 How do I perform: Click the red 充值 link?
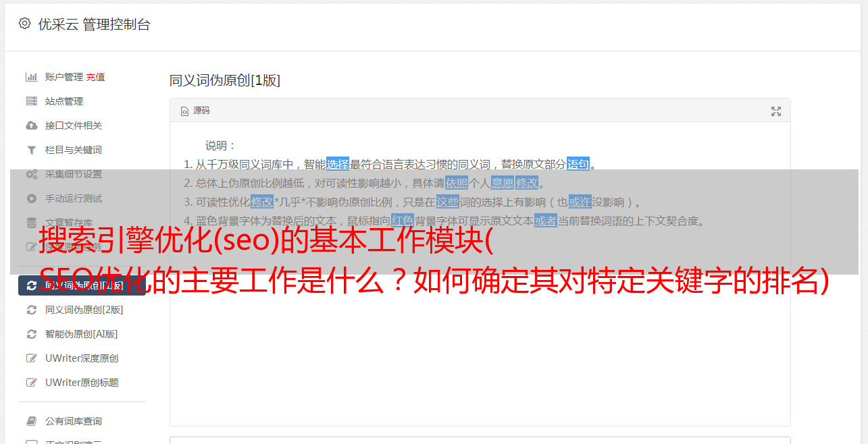point(95,77)
